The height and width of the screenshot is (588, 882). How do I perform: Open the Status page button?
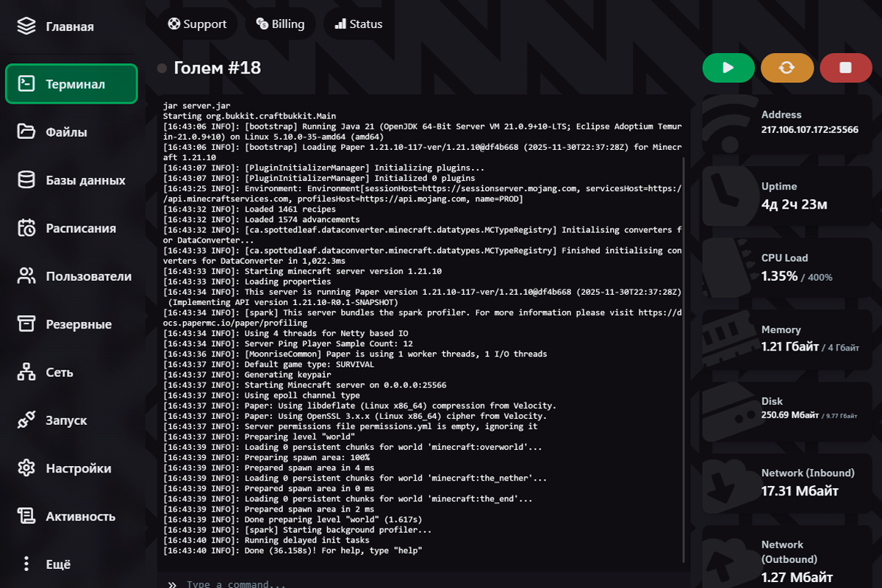[358, 24]
